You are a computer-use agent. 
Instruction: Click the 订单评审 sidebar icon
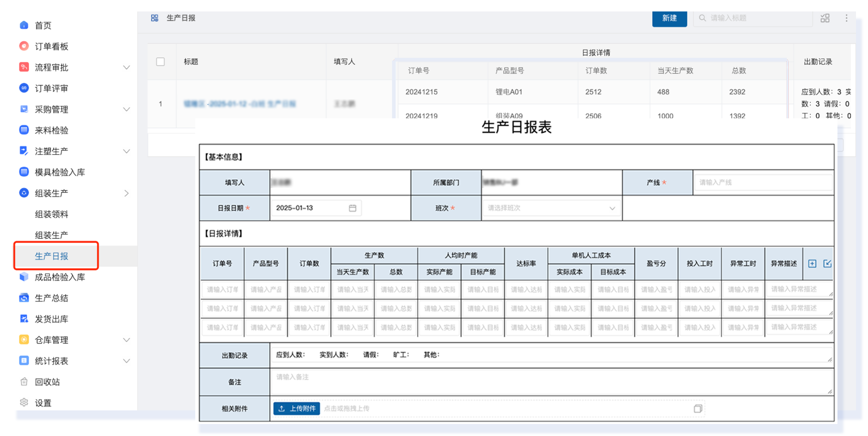click(x=24, y=88)
